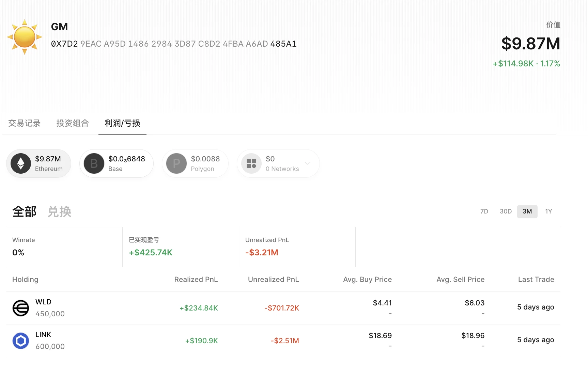Switch to 1Y time range
Image resolution: width=588 pixels, height=365 pixels.
[x=548, y=211]
